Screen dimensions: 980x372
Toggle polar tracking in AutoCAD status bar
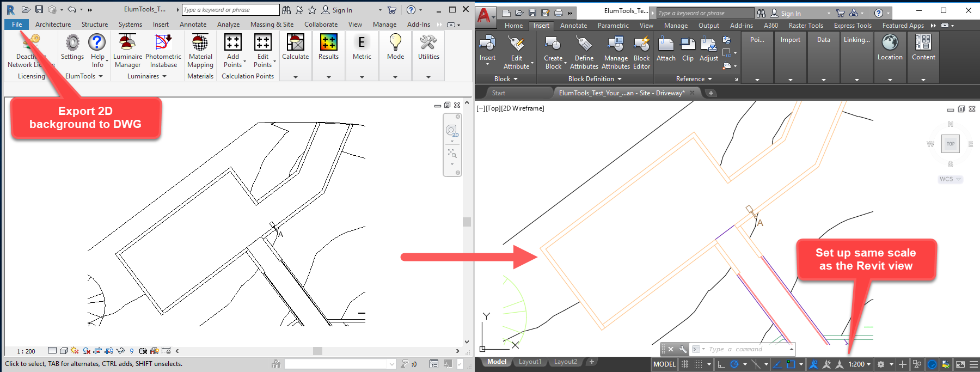point(734,364)
